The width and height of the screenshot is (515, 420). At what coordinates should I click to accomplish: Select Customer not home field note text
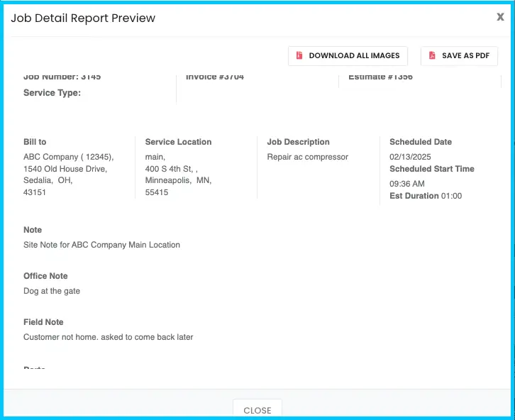(109, 337)
